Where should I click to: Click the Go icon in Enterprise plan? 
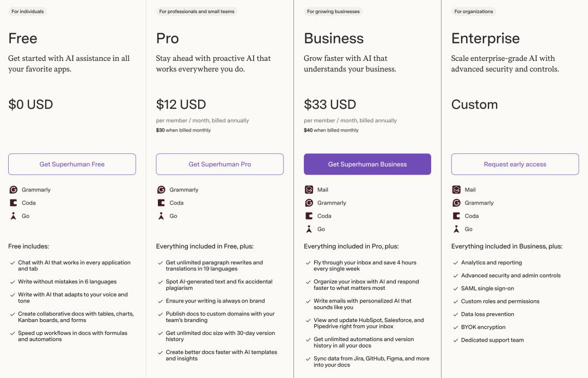[456, 229]
